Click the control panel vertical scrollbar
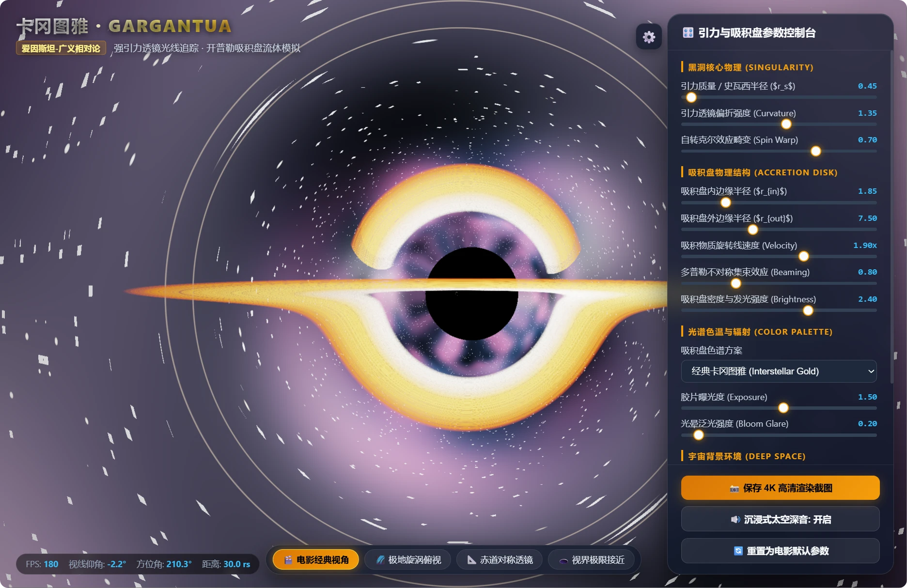907x588 pixels. (x=891, y=218)
